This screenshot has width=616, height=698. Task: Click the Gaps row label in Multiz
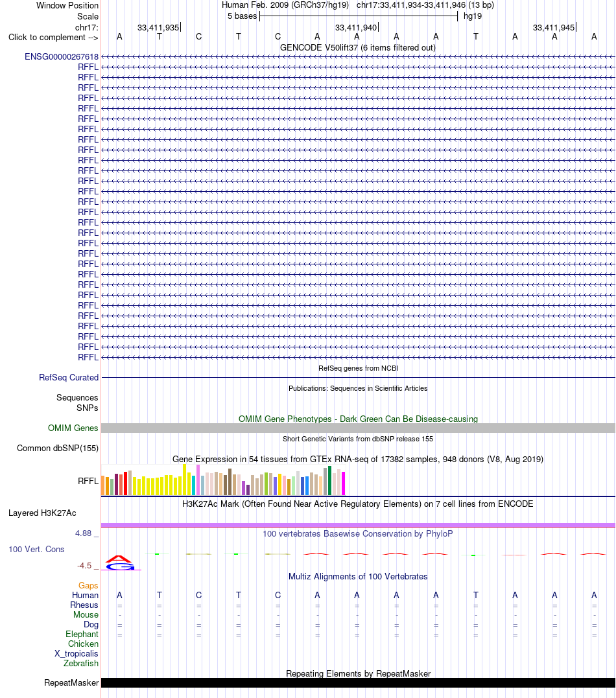coord(88,586)
